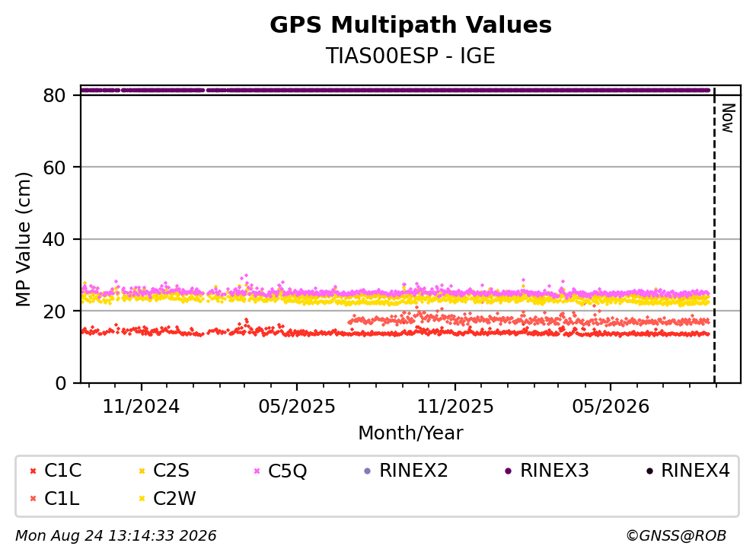The width and height of the screenshot is (756, 559).
Task: Click the 11/2025 x-axis tick label
Action: point(455,407)
